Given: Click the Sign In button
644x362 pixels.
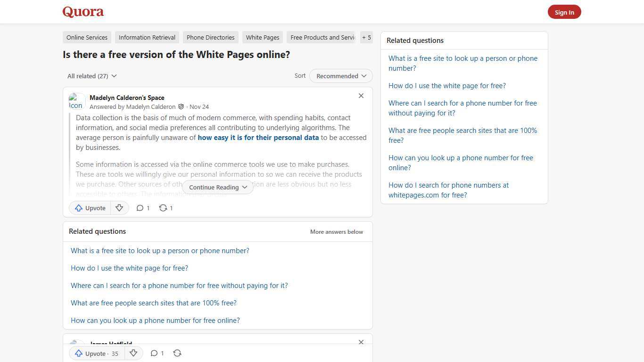Looking at the screenshot, I should click(x=564, y=12).
